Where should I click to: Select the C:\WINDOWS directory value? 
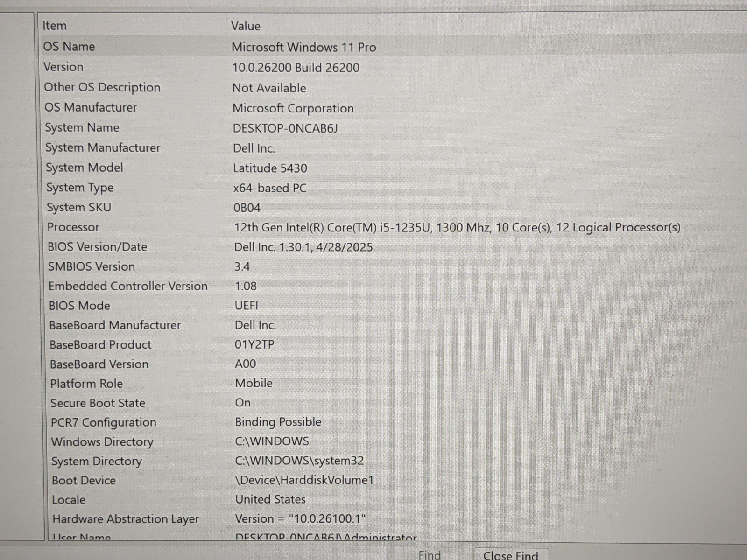[272, 441]
